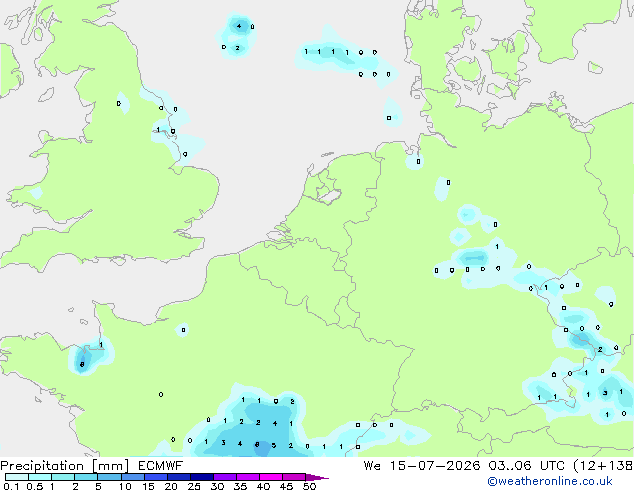Click the '15' legend scale label
The image size is (634, 490).
pos(148,486)
